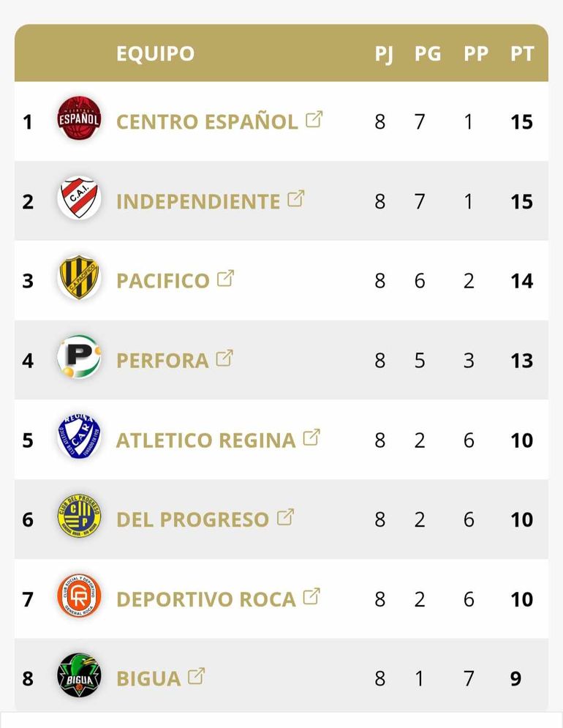Click the PT points column header
Viewport: 563px width, 728px height.
tap(522, 53)
